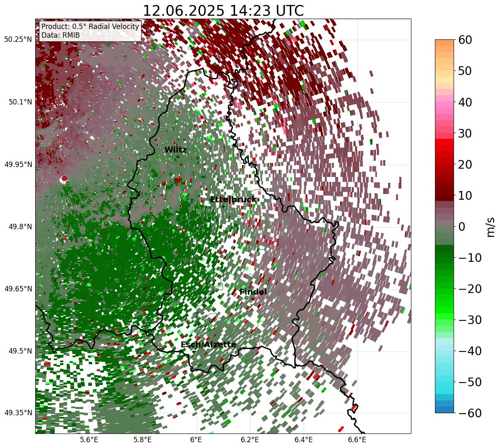Click the m/s colorbar unit label

490,226
